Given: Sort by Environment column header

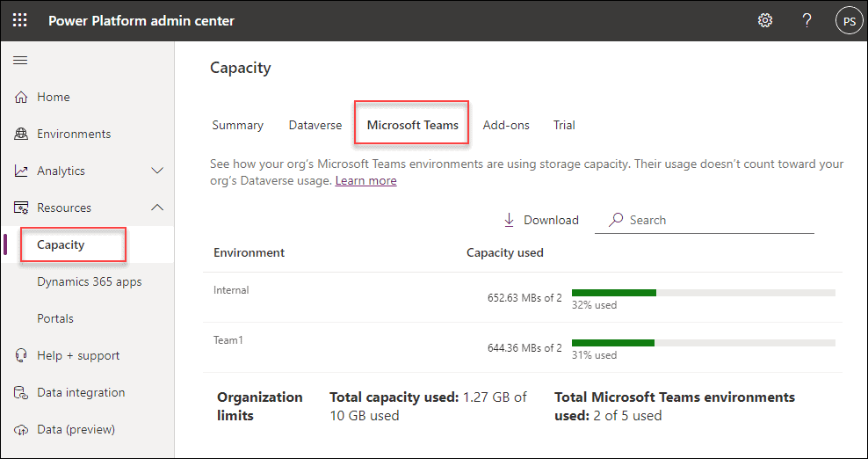Looking at the screenshot, I should 250,252.
